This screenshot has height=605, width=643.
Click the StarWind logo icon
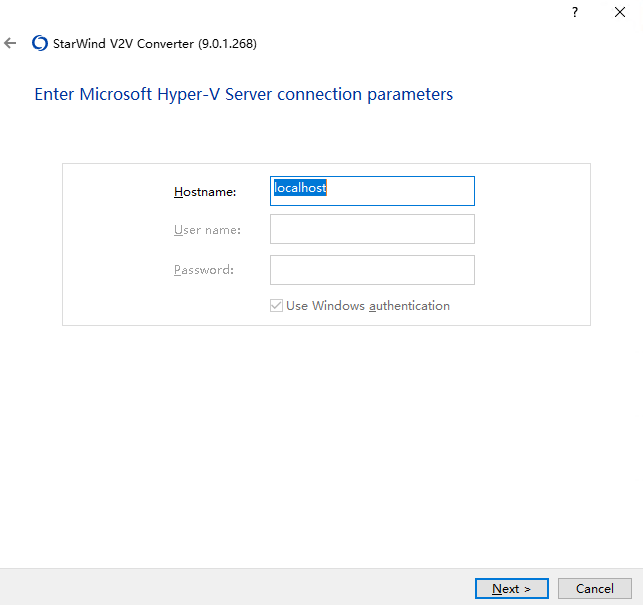coord(40,43)
